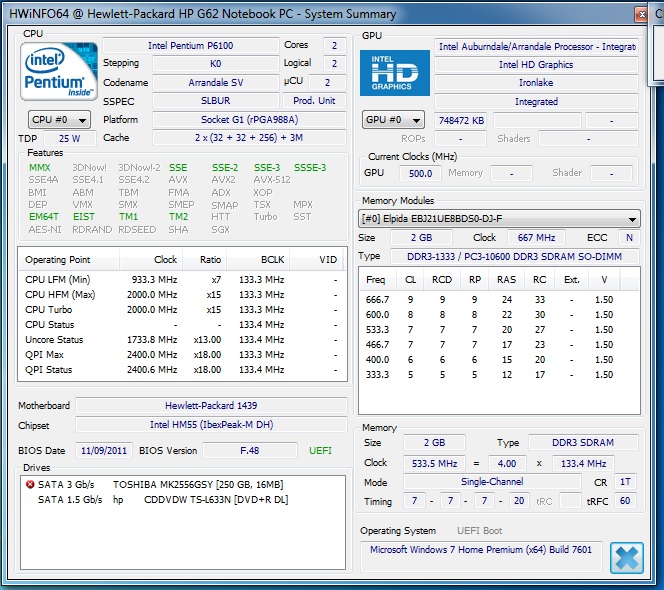Click the green SSSE-3 feature label

[x=310, y=168]
